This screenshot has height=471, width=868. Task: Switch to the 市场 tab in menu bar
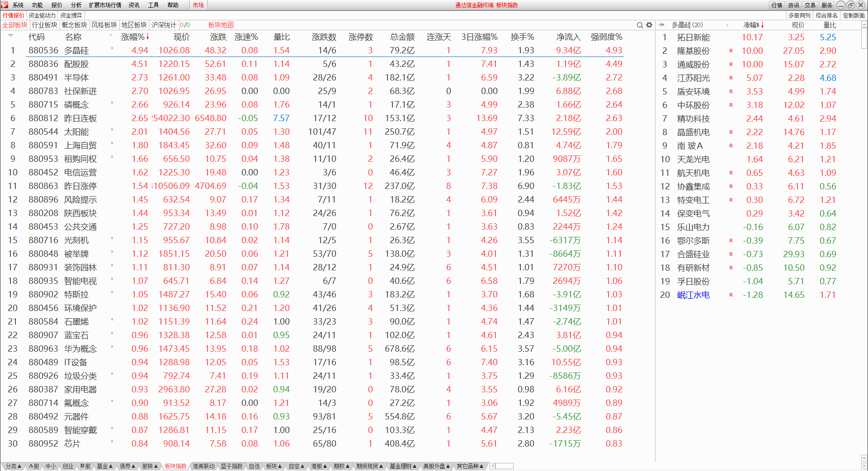pos(198,5)
